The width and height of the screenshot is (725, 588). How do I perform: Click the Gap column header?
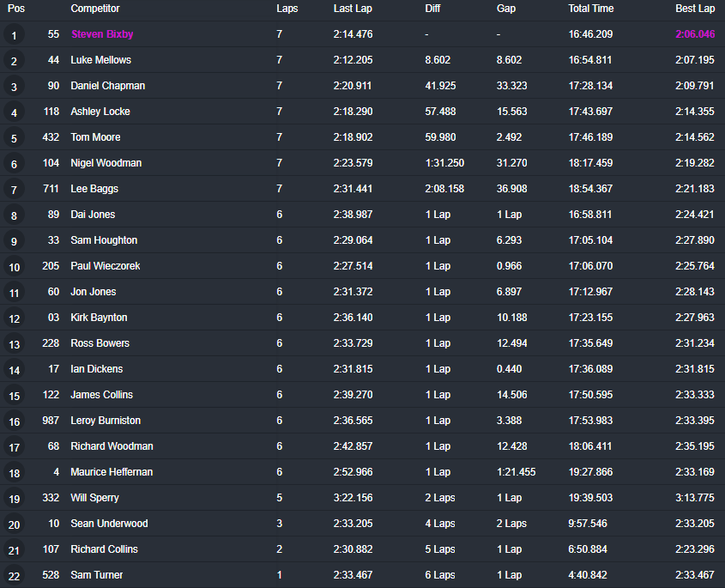506,9
